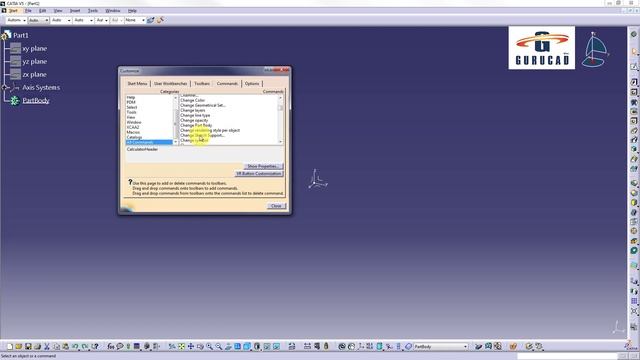Open the second Auto dropdown in top toolbar
This screenshot has height=360, width=640.
39,20
